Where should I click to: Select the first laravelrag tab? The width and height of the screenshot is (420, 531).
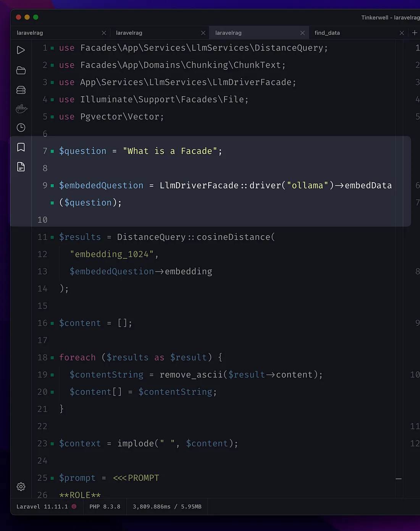(30, 33)
